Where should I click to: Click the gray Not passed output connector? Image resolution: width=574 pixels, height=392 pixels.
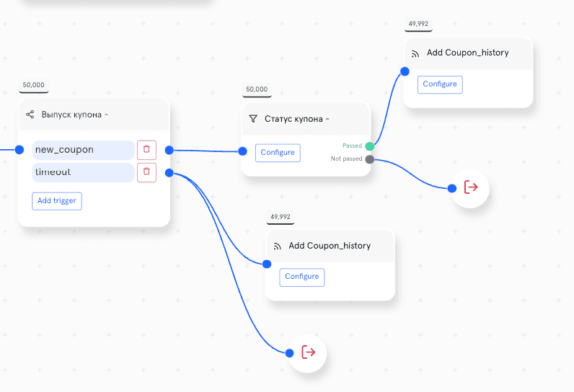[370, 159]
